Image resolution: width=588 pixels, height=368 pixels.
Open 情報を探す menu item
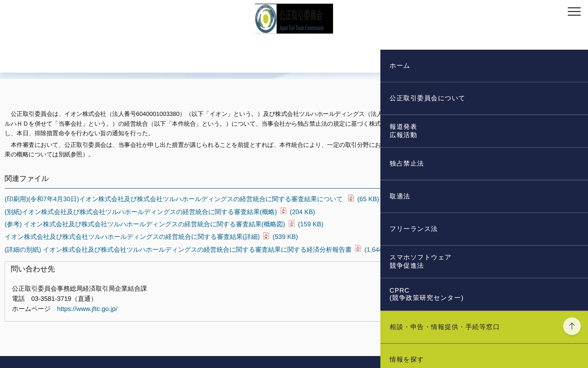point(406,359)
